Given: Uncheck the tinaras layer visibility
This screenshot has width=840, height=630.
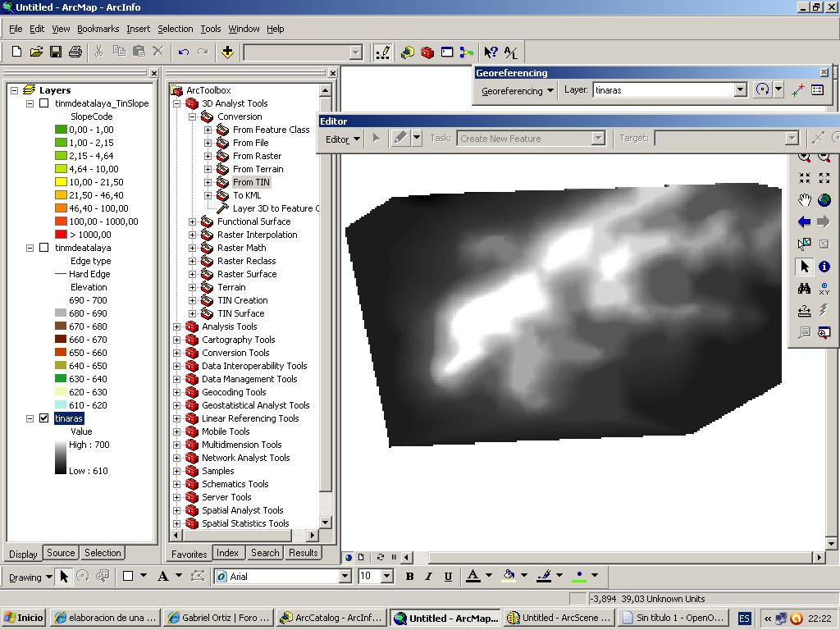Looking at the screenshot, I should 44,418.
